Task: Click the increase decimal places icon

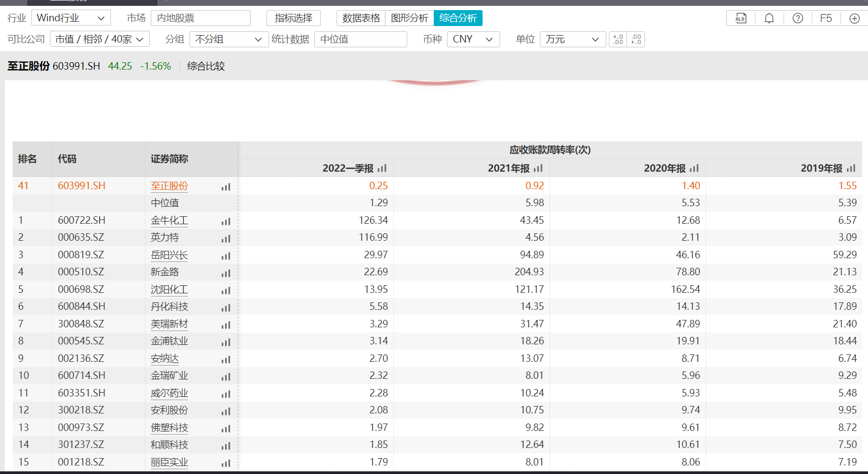Action: point(618,39)
